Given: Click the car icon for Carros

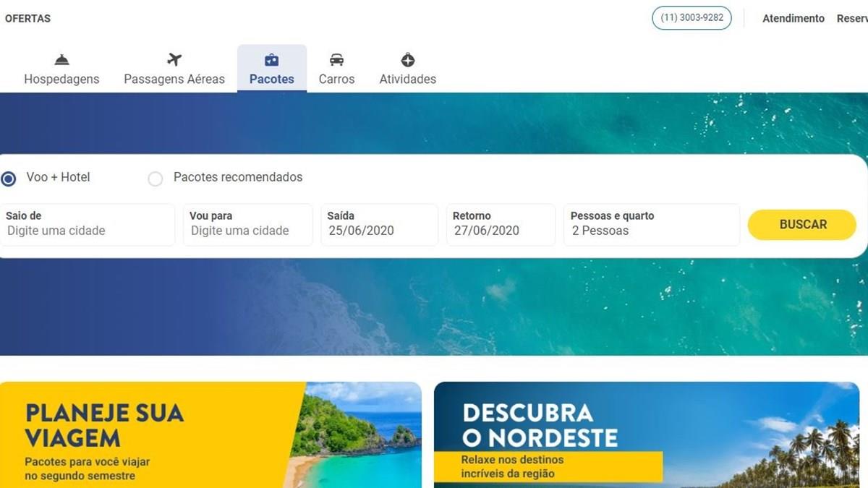Looking at the screenshot, I should [336, 60].
